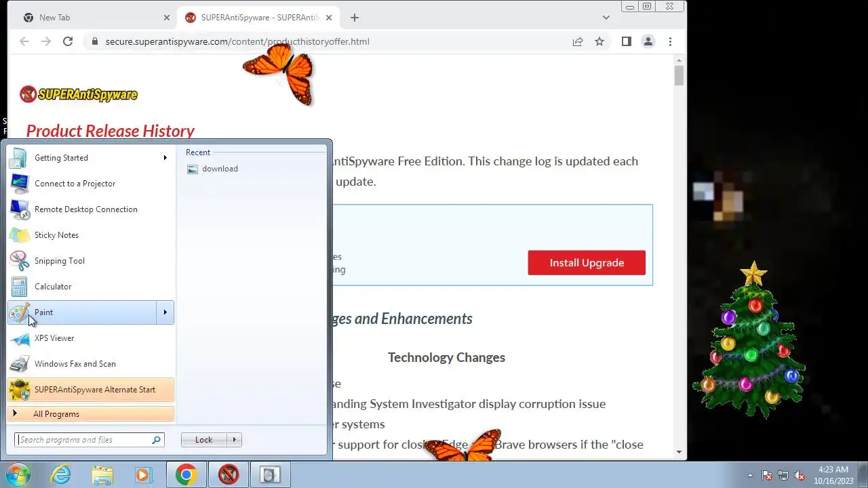Screen dimensions: 868x488
Task: Open Chrome three-dot menu
Action: (670, 41)
